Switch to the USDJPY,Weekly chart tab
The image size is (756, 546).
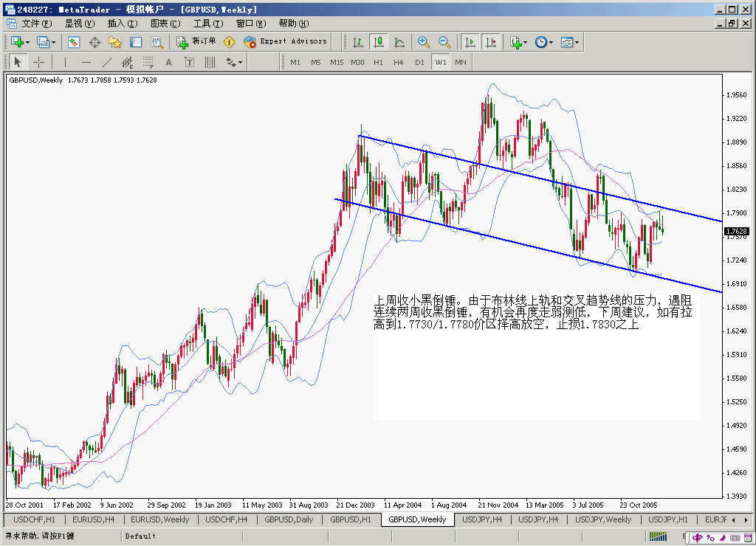coord(602,519)
